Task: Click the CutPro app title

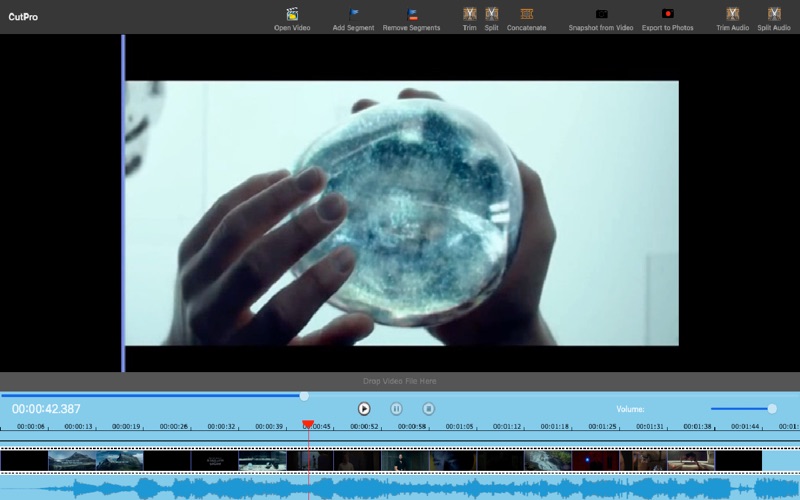Action: tap(23, 17)
